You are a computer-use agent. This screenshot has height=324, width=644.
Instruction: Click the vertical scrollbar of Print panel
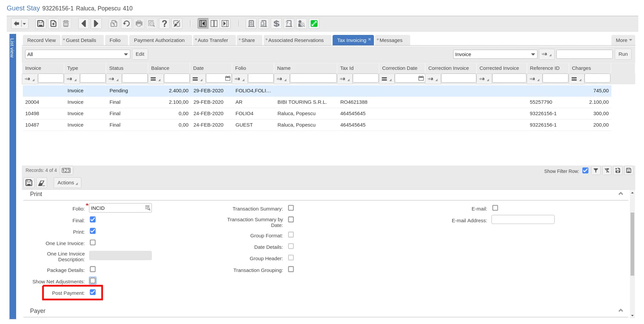pos(632,244)
